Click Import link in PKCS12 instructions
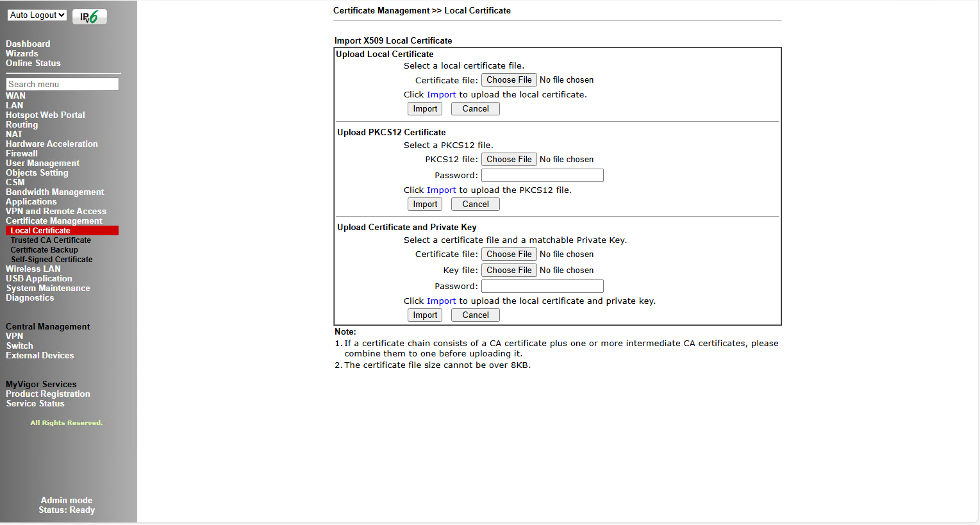980x525 pixels. tap(442, 190)
